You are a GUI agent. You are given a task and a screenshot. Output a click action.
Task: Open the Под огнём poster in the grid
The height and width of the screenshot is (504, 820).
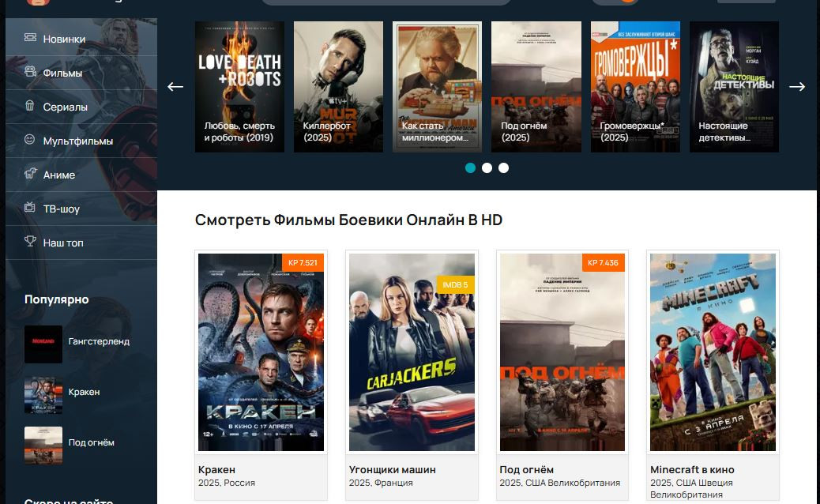[x=562, y=352]
